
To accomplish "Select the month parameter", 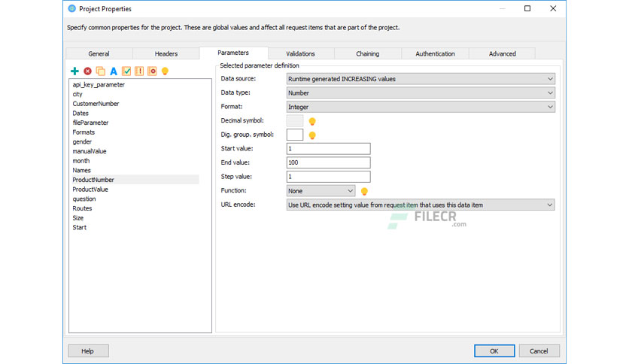I will [81, 161].
